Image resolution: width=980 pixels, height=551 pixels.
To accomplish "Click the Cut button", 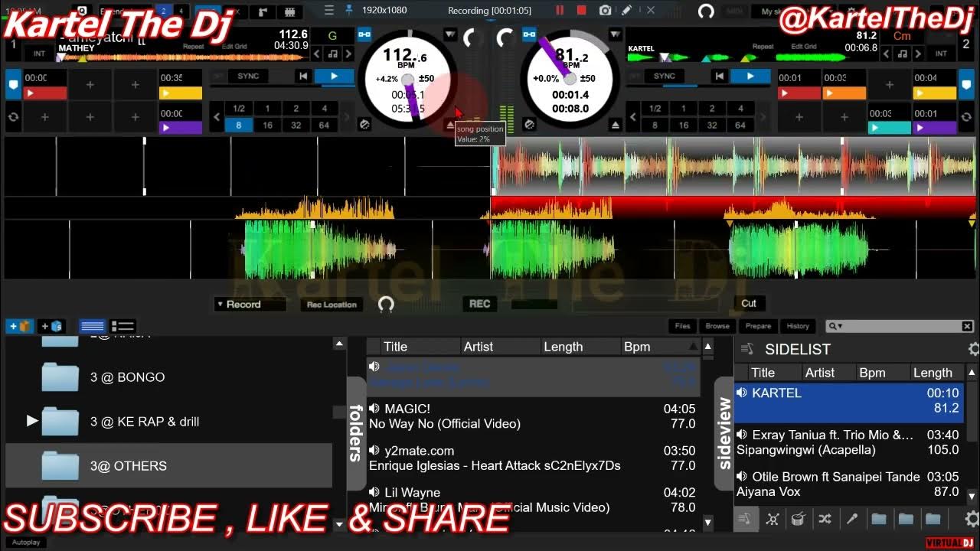I will [749, 303].
